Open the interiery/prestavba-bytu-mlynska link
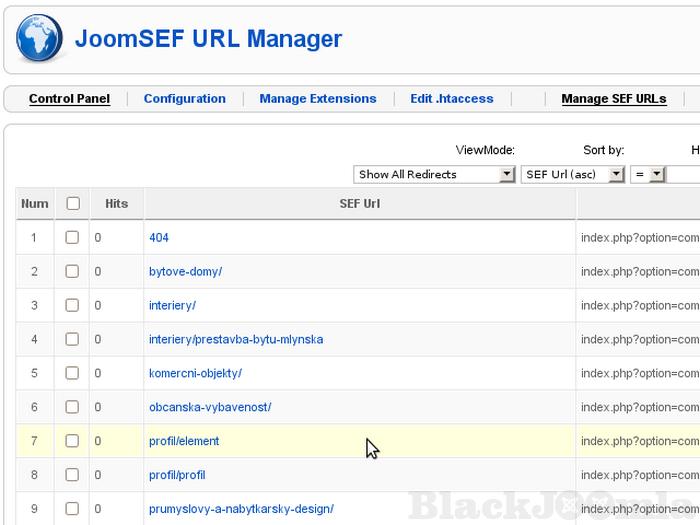 [x=236, y=340]
